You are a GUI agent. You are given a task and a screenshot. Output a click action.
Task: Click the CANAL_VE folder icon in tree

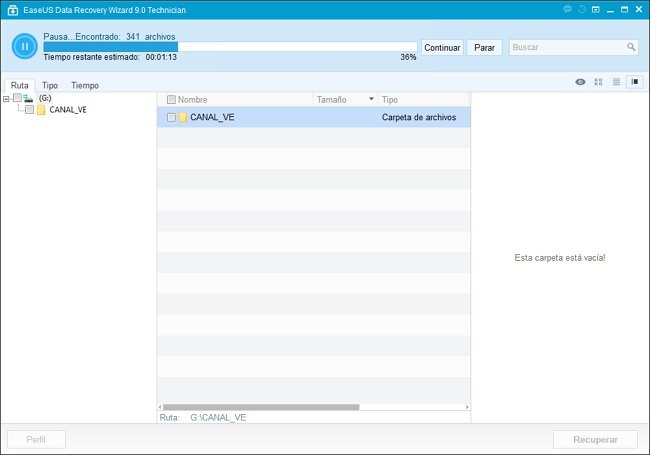[41, 110]
